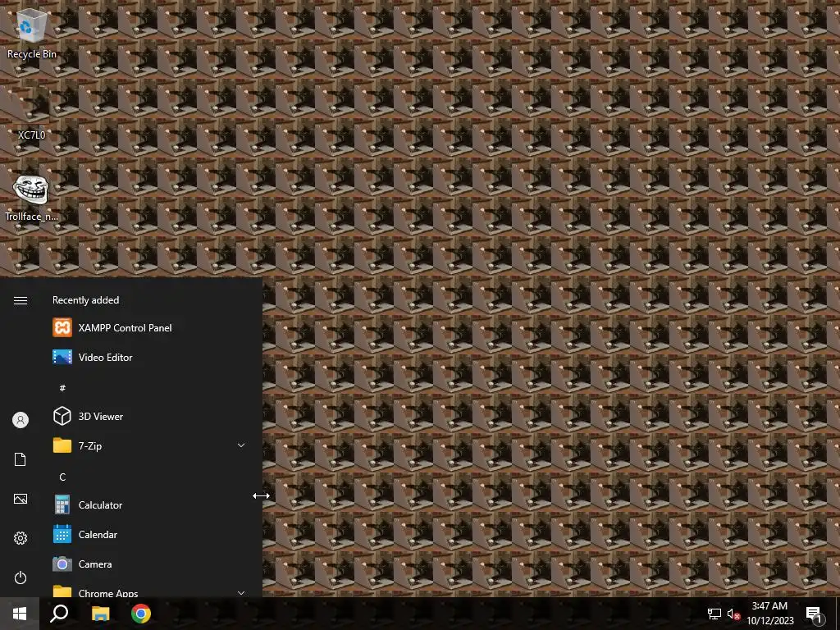
Task: Jump to the '#' letter index header
Action: [62, 388]
